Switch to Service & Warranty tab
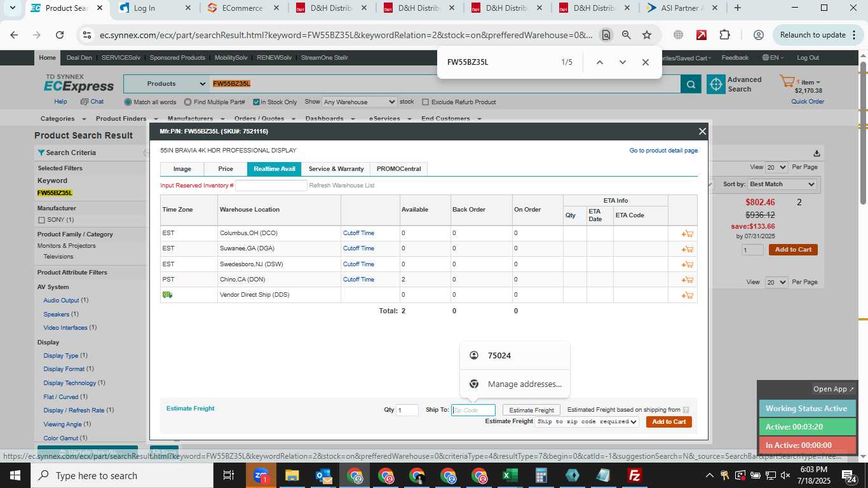Screen dimensions: 868x488 (x=336, y=169)
